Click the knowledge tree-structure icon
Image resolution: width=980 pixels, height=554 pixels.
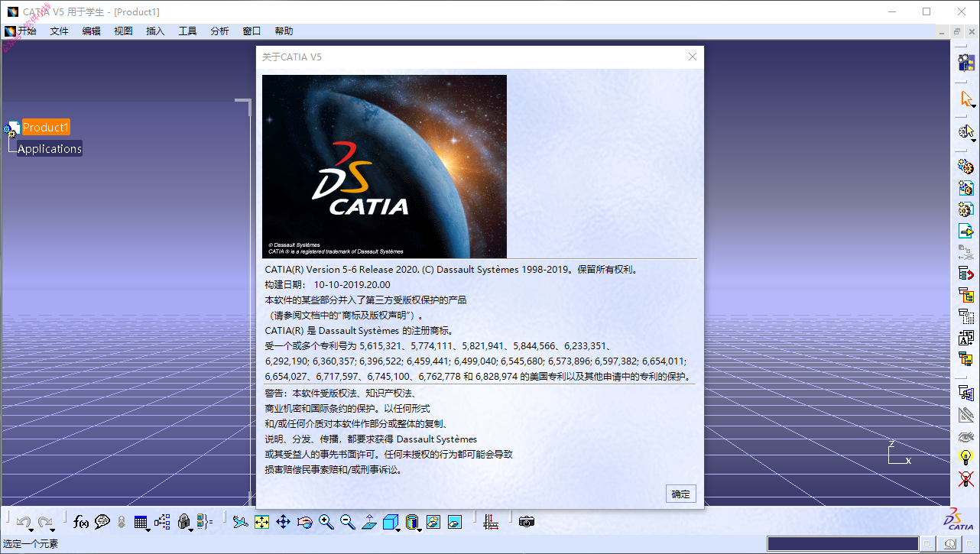point(162,522)
